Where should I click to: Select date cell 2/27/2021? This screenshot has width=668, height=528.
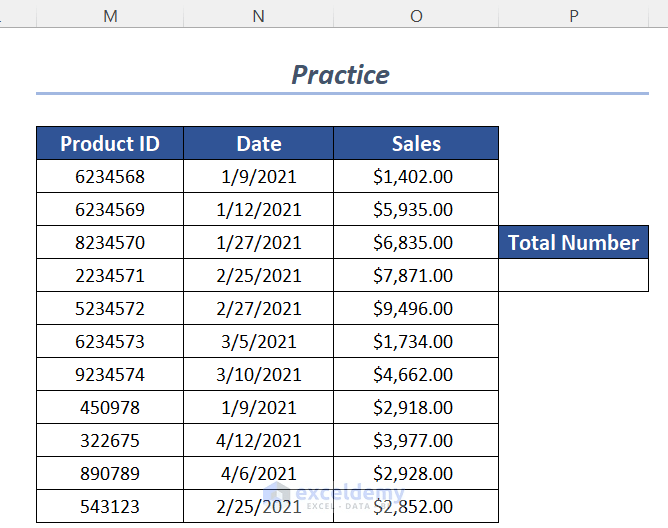pyautogui.click(x=259, y=308)
